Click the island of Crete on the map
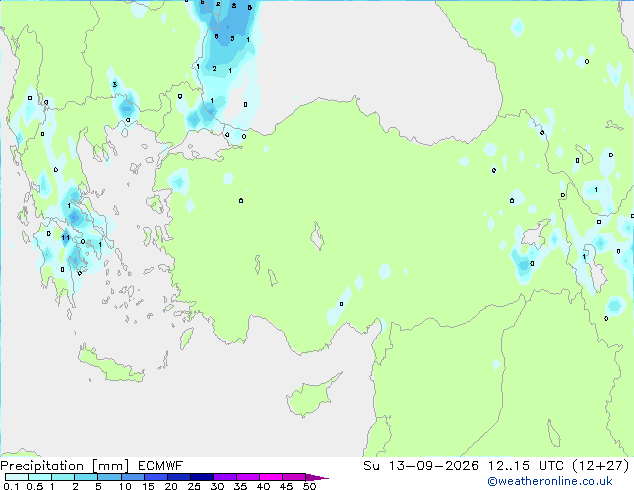 pos(110,364)
